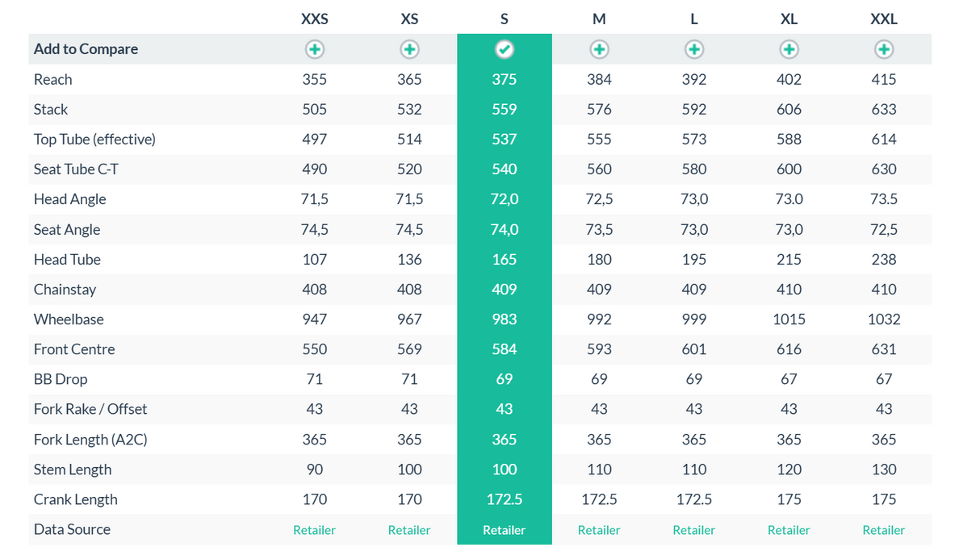Open the XL Retailer data source link
Image resolution: width=980 pixels, height=551 pixels.
789,530
